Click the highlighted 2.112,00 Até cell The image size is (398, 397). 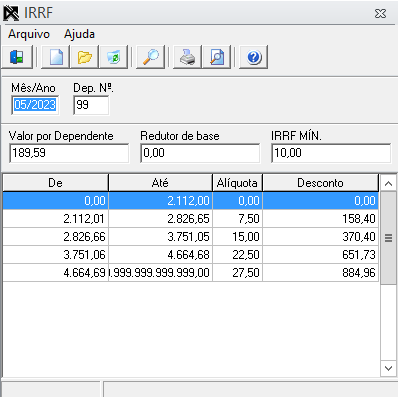click(160, 201)
